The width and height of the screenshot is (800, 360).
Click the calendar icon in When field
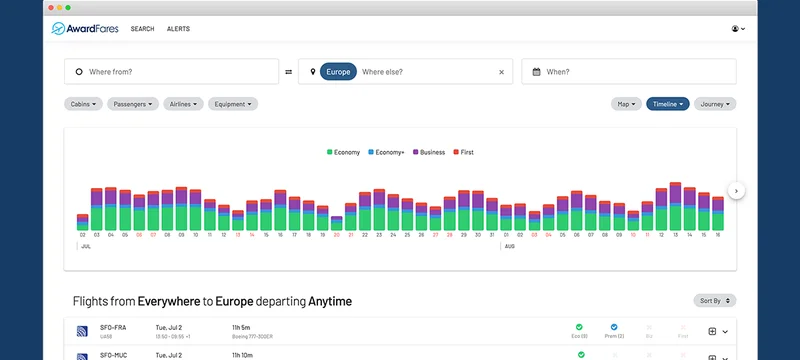point(536,72)
